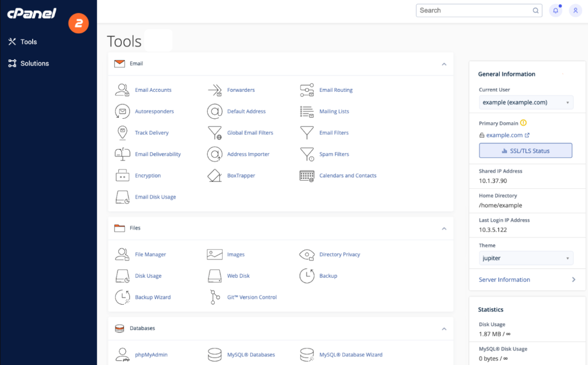Click the Email Deliverability mailbox icon
Screen dimensions: 588x365
122,154
